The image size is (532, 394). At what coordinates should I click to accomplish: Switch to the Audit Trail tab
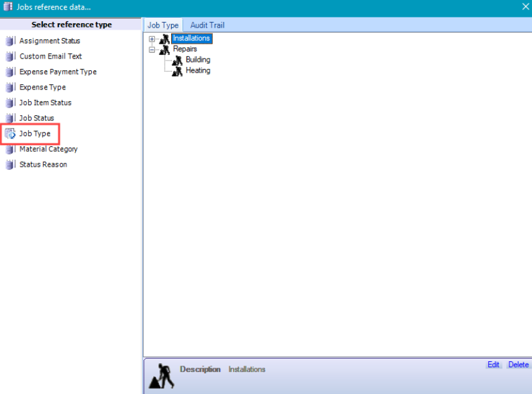(207, 25)
